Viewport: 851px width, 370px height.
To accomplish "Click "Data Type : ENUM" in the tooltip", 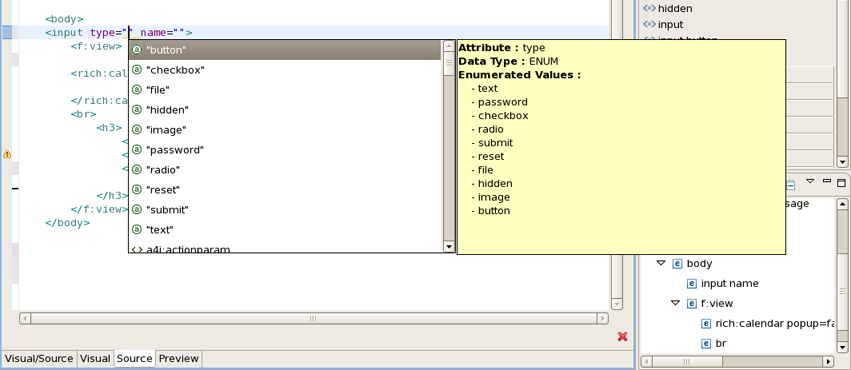I will (508, 61).
